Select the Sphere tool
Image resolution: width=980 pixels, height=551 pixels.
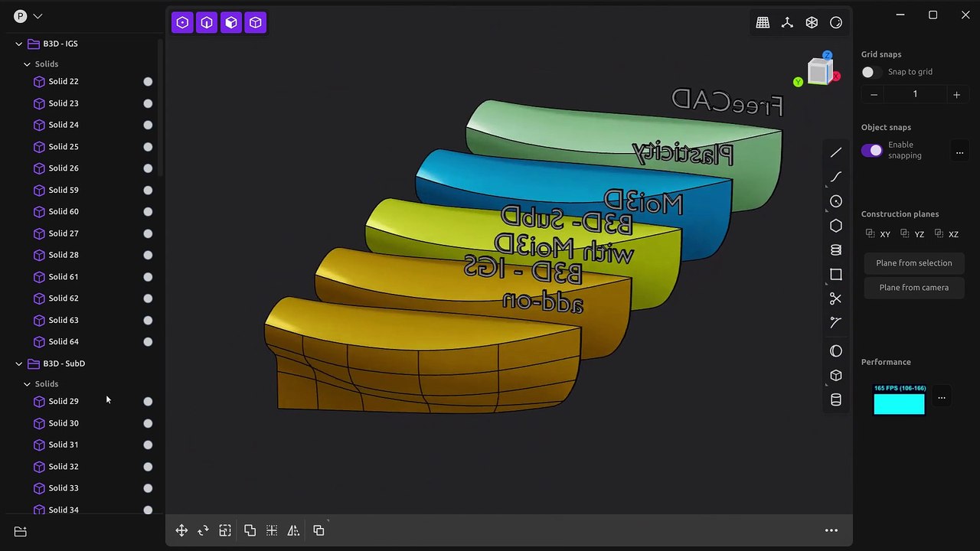point(836,351)
